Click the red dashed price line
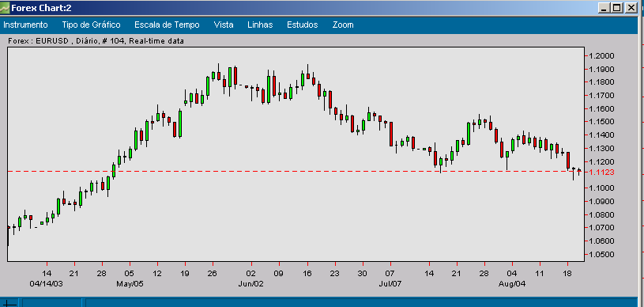This screenshot has width=644, height=307. [x=296, y=171]
